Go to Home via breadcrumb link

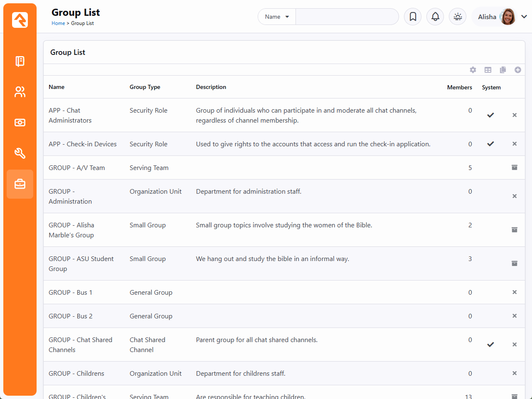pyautogui.click(x=58, y=23)
